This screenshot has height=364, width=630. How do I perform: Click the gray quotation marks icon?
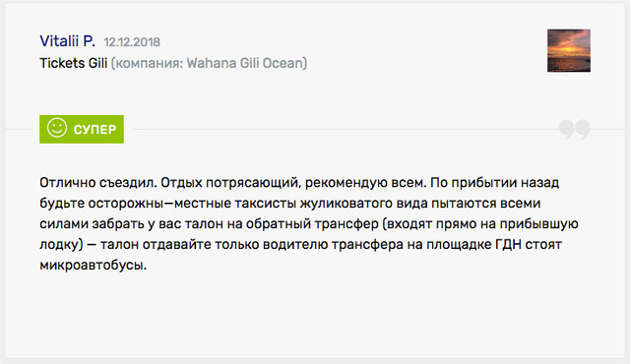coord(574,129)
